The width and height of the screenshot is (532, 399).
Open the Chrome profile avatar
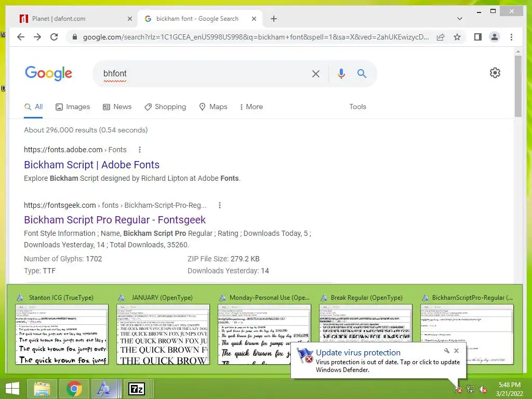pos(495,37)
